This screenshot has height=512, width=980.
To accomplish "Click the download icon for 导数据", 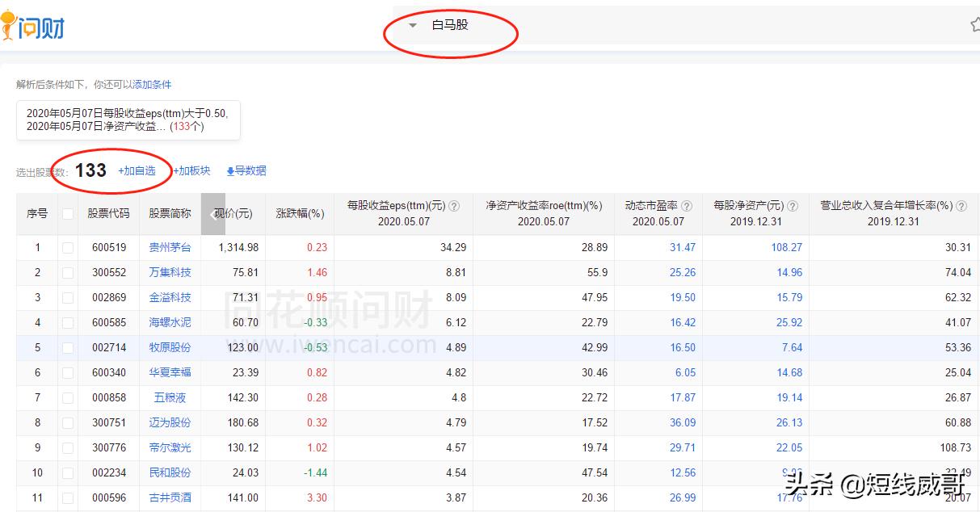I will tap(230, 171).
